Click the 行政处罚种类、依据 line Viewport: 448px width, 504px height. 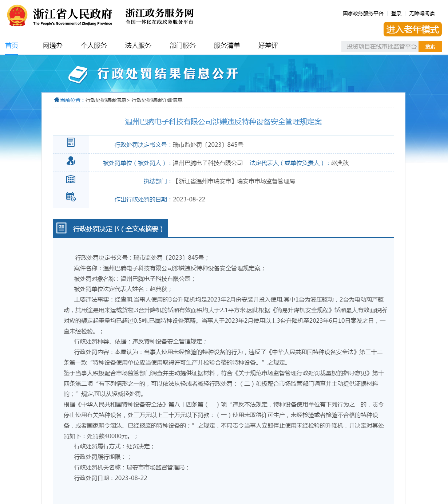point(140,341)
